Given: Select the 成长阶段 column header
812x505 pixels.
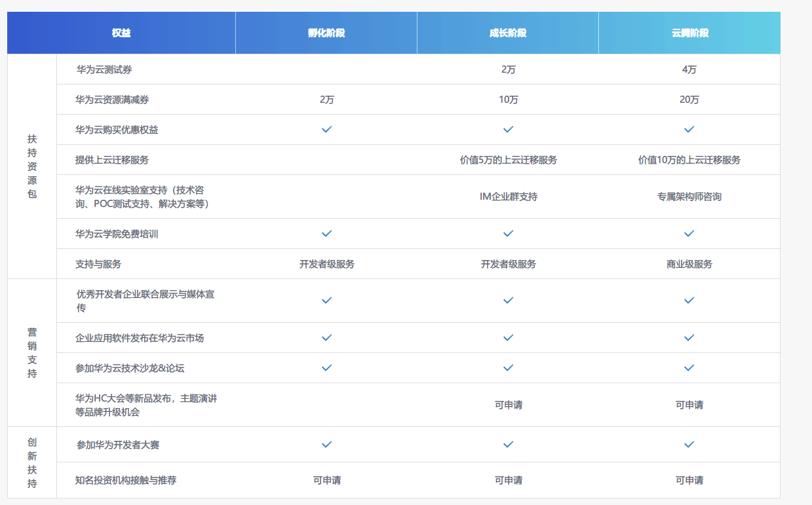Looking at the screenshot, I should [508, 33].
